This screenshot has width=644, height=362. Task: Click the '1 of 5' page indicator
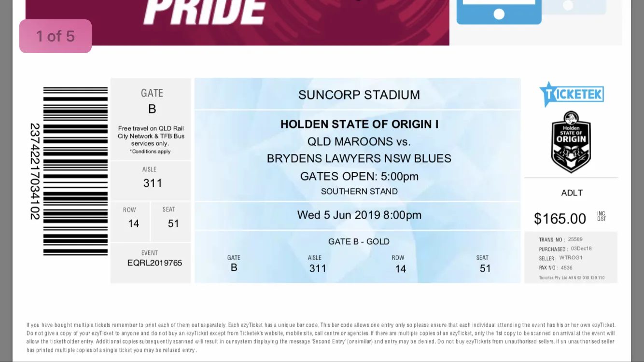(x=56, y=36)
